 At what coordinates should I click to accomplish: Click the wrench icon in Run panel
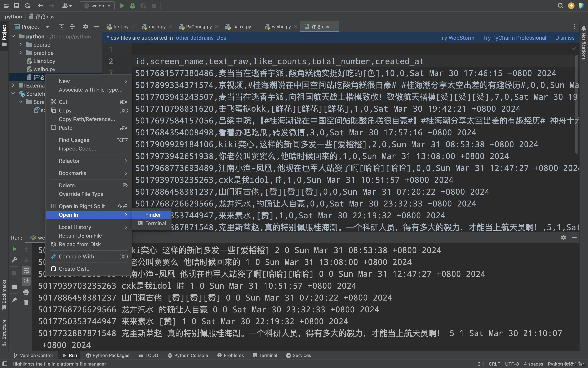click(14, 260)
